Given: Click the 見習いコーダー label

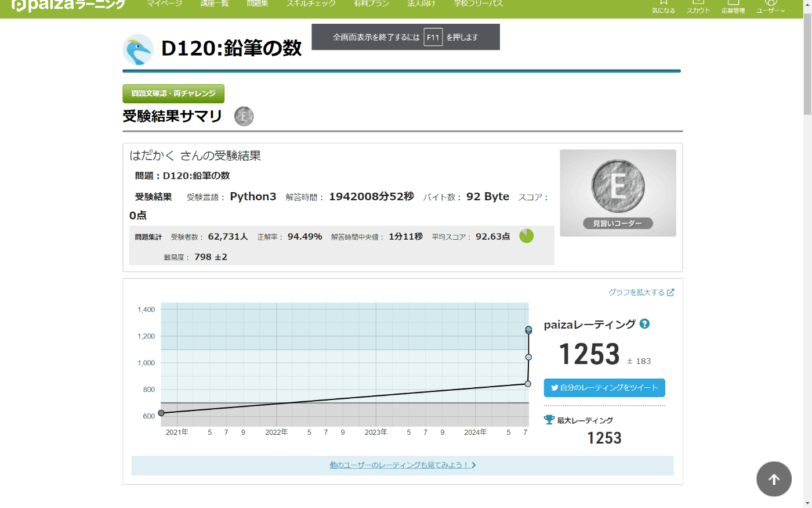Looking at the screenshot, I should point(618,224).
